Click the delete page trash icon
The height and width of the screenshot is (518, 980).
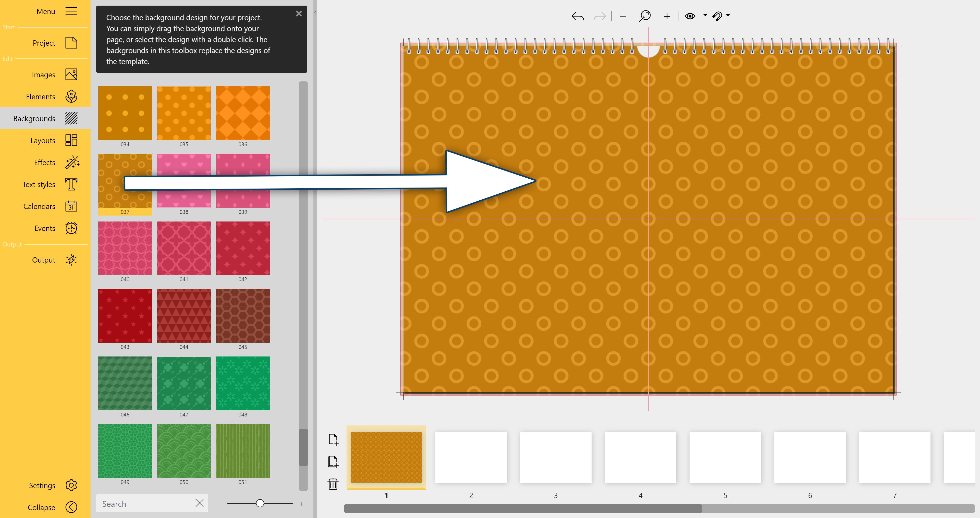tap(333, 484)
